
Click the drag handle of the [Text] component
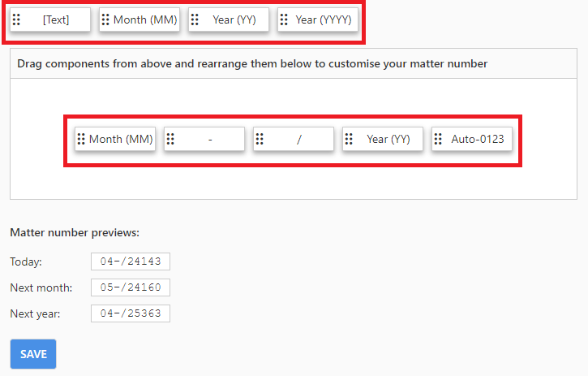(16, 19)
